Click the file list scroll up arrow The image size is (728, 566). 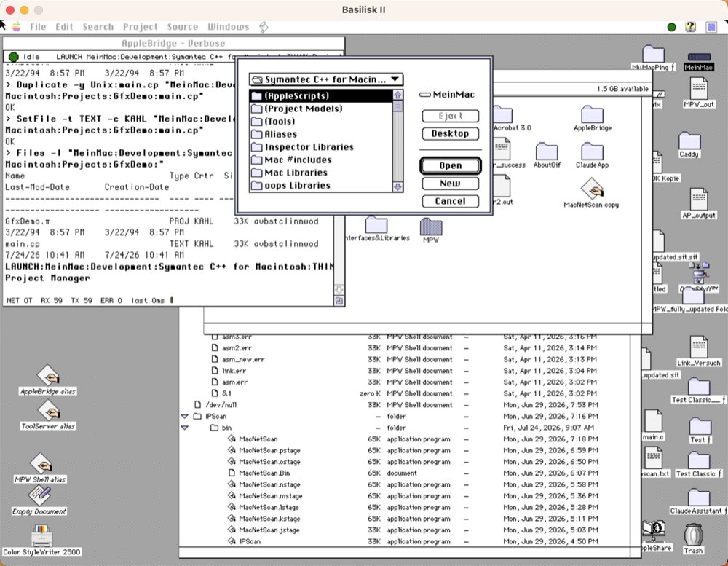pyautogui.click(x=398, y=95)
